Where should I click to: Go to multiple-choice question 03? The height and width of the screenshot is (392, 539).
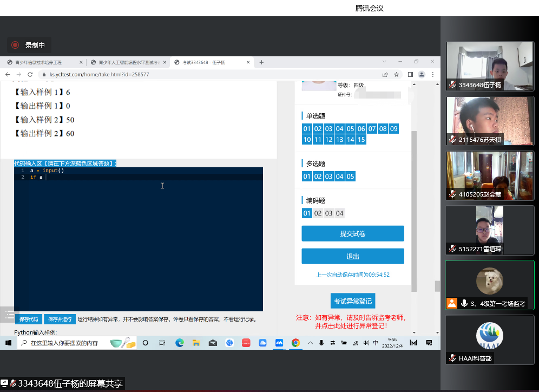(x=328, y=177)
